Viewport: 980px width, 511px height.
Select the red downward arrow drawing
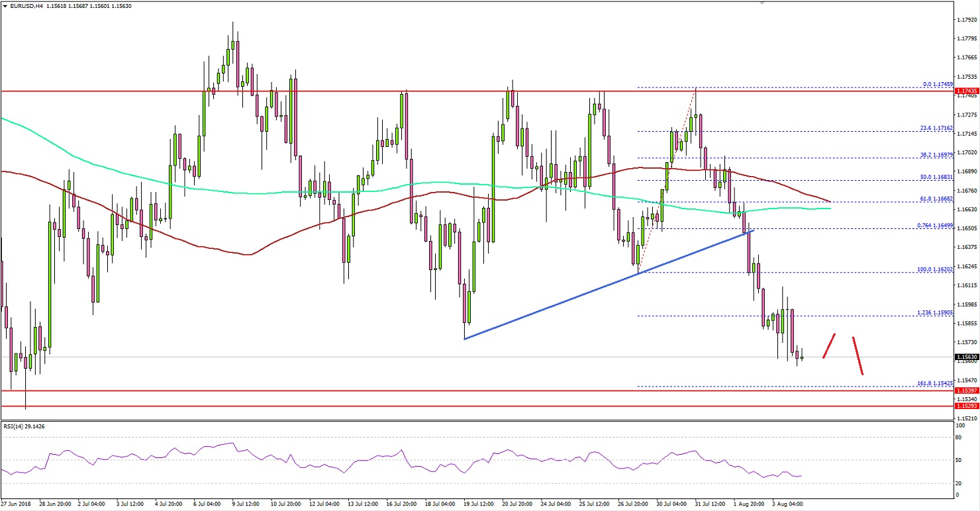857,357
